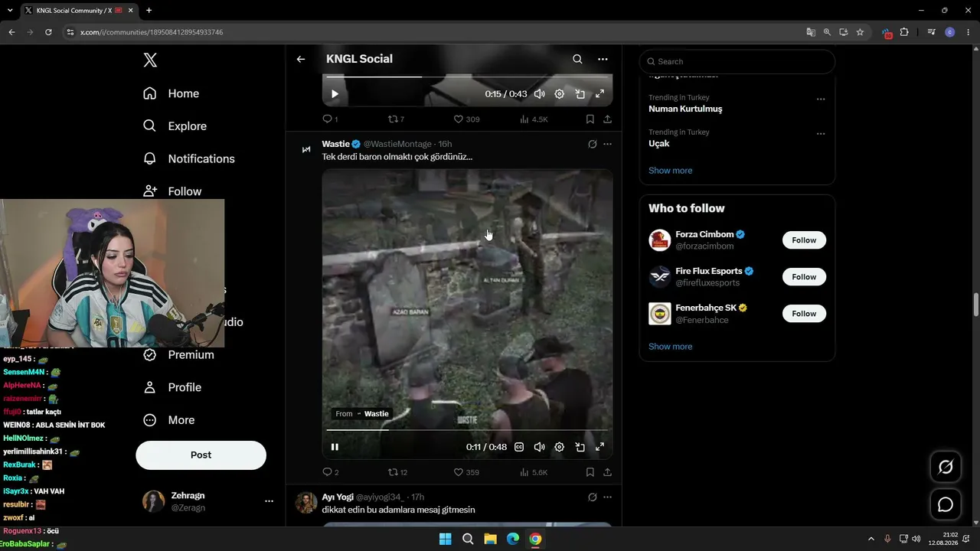The image size is (980, 551).
Task: Go to Home in the sidebar
Action: point(171,93)
